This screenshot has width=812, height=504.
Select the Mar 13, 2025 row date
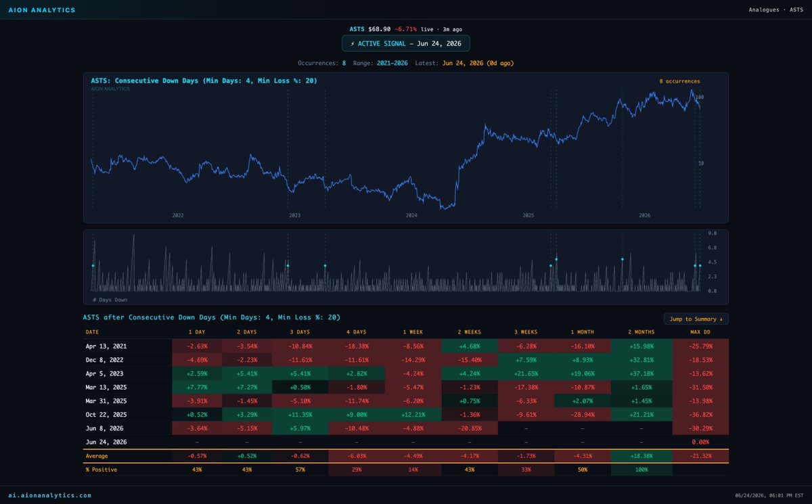pyautogui.click(x=106, y=387)
